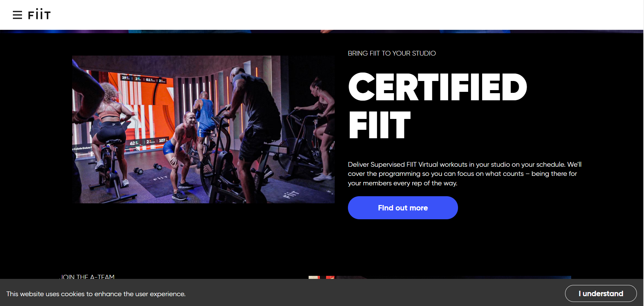
Task: Click the BRING FIIT TO YOUR STUDIO label
Action: point(392,53)
